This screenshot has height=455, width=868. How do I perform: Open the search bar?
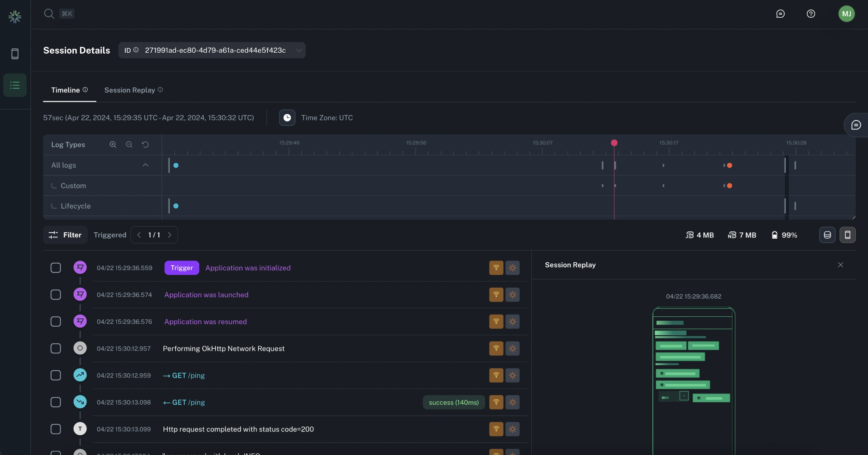coord(49,13)
